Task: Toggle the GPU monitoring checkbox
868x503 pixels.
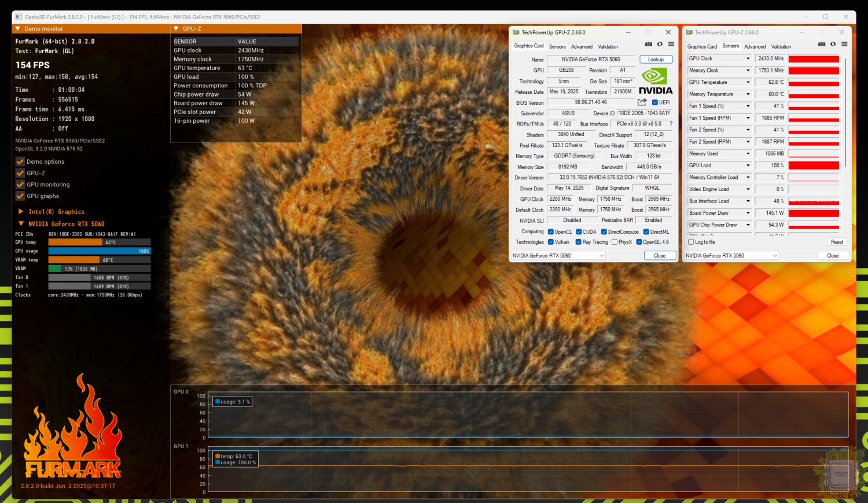Action: point(20,185)
